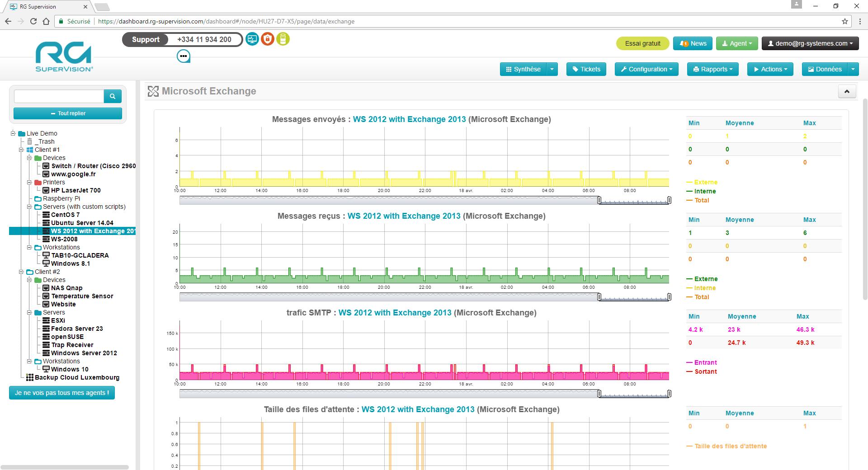Screen dimensions: 868x470
Task: Click the green database backup icon
Action: coord(283,39)
